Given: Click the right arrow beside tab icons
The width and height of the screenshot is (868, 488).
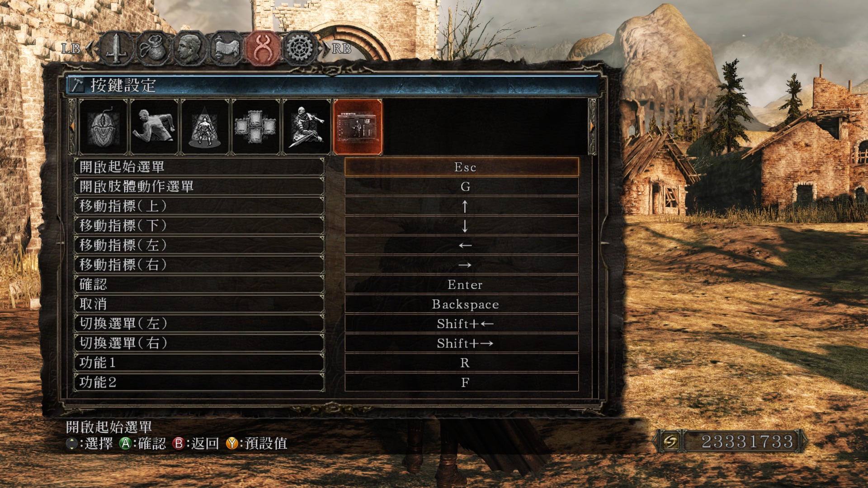Looking at the screenshot, I should coord(592,127).
